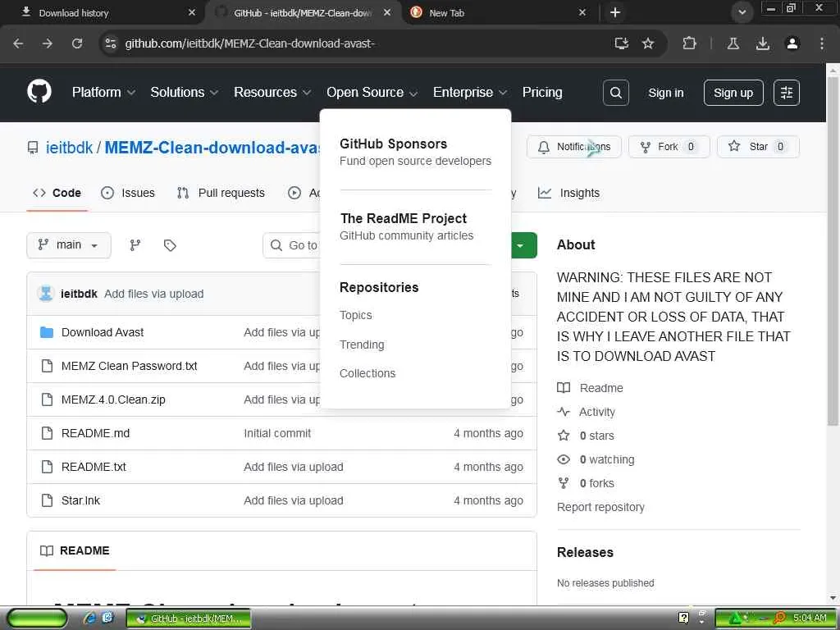The height and width of the screenshot is (630, 840).
Task: Open browser downloads tray icon
Action: (762, 43)
